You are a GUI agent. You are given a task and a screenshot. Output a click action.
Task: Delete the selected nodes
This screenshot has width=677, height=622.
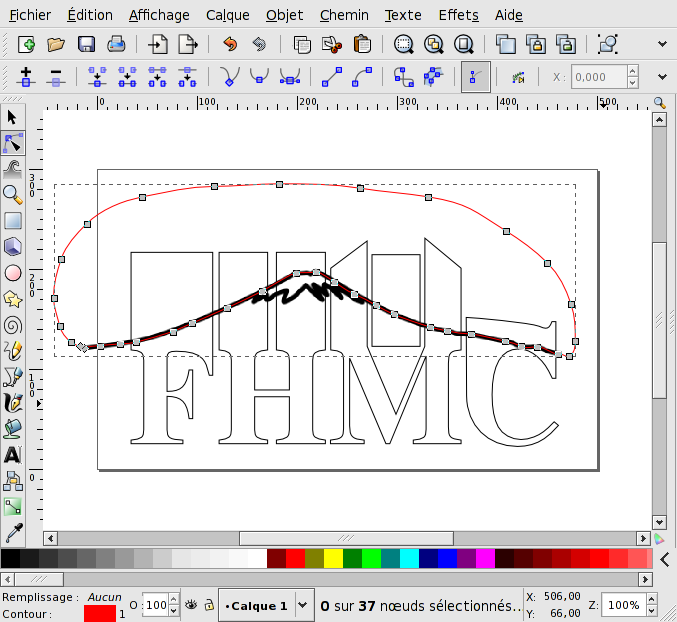click(56, 77)
